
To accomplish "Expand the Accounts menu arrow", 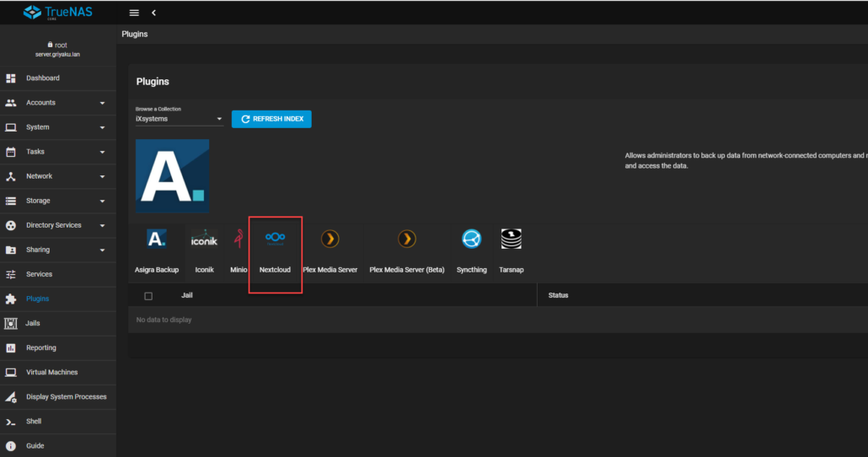I will (x=103, y=103).
